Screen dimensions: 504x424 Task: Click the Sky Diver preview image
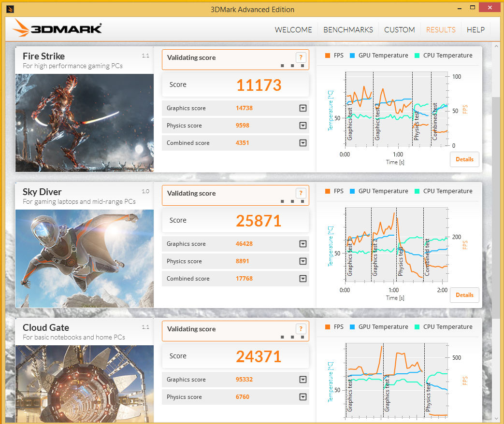(85, 258)
